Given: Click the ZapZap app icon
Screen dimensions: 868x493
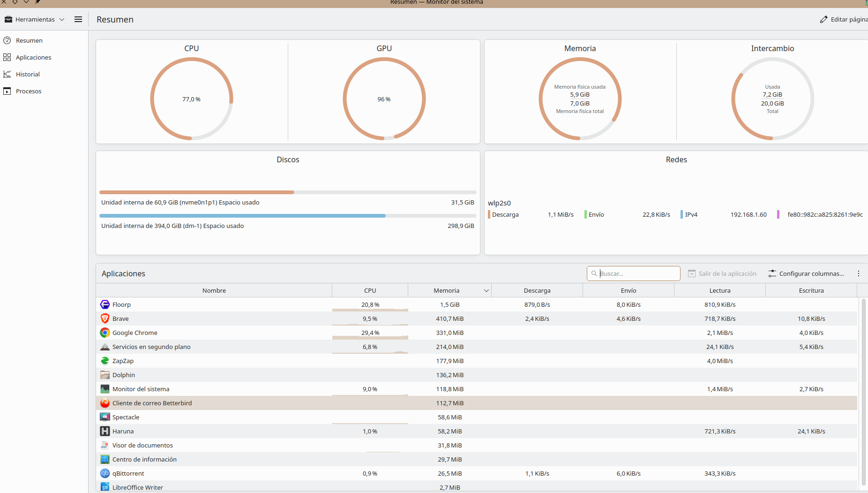Looking at the screenshot, I should pyautogui.click(x=105, y=361).
